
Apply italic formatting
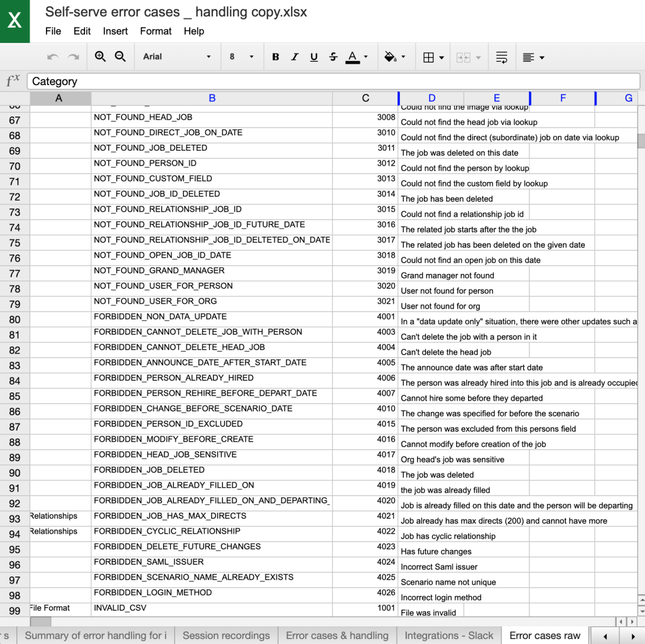[294, 57]
